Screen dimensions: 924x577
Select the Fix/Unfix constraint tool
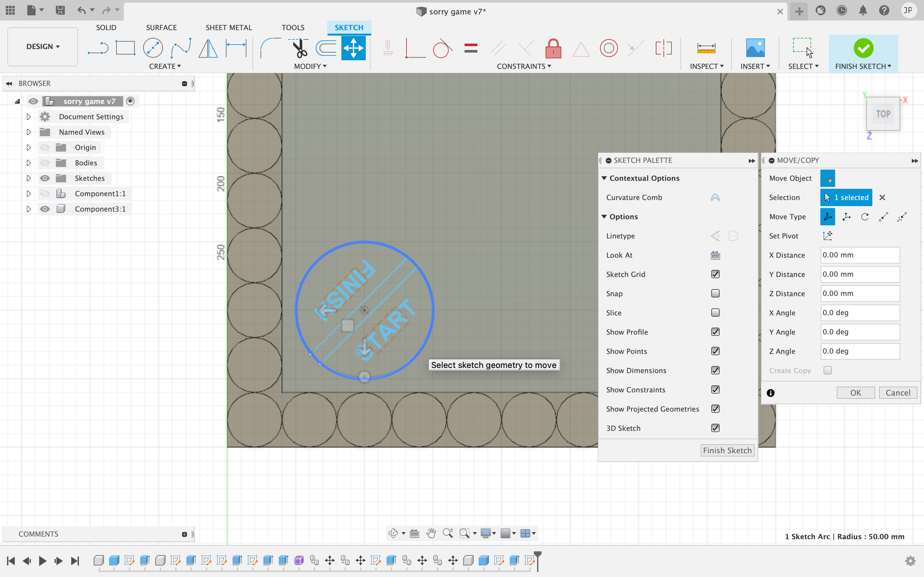tap(553, 47)
